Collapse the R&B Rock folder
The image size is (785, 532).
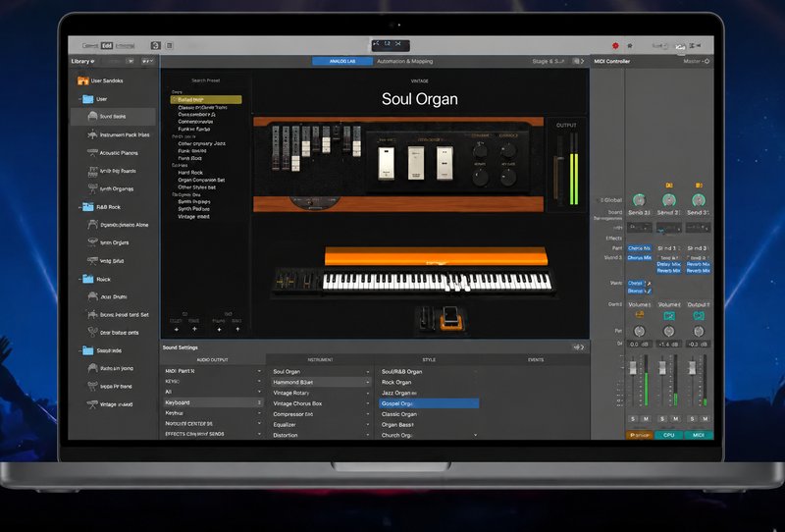[79, 207]
